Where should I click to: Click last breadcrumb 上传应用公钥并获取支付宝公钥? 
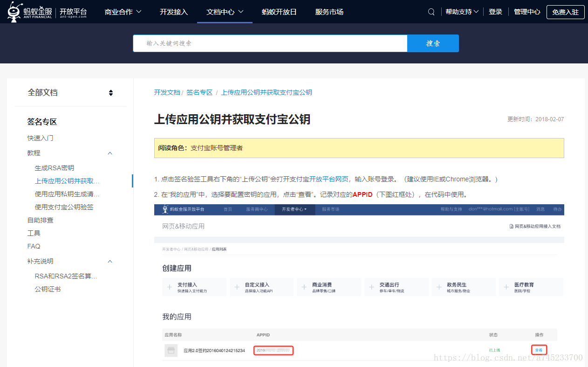(267, 92)
